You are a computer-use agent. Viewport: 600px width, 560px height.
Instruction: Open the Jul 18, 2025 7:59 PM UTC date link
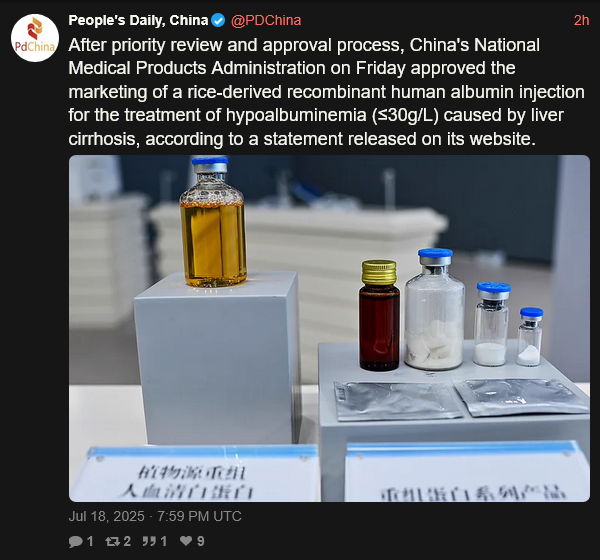(155, 516)
